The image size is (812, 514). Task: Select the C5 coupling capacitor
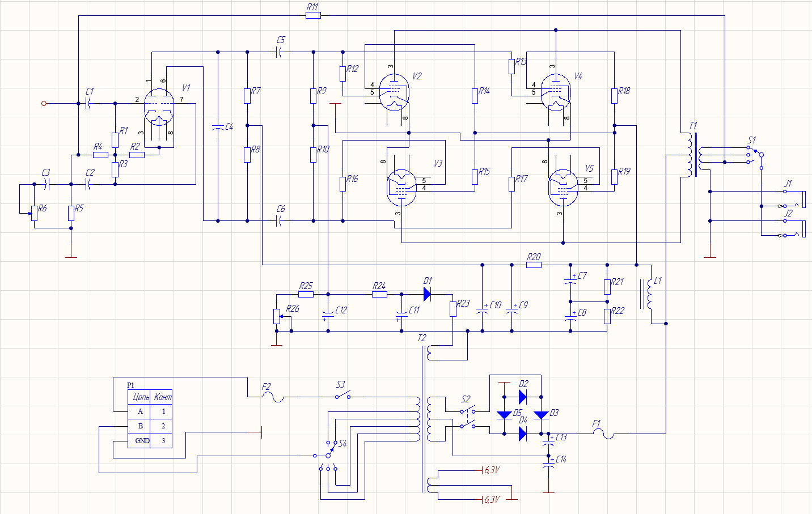pyautogui.click(x=279, y=52)
